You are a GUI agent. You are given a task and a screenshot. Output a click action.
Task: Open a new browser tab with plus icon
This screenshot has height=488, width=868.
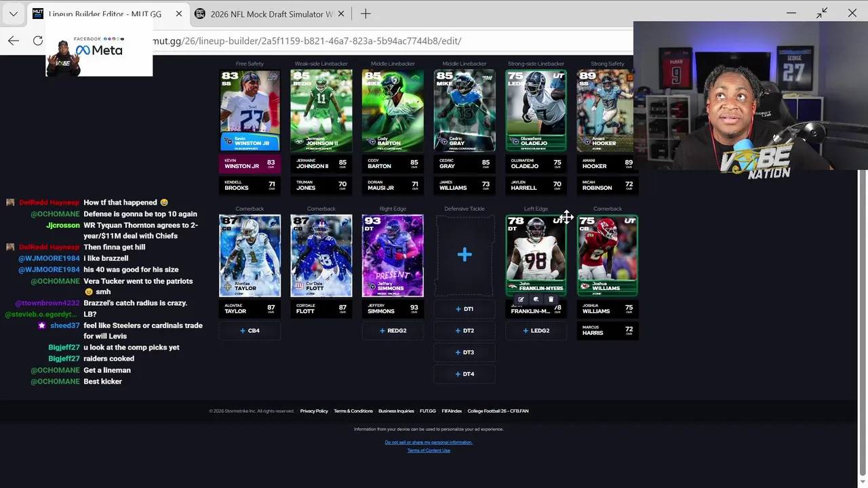click(x=366, y=14)
